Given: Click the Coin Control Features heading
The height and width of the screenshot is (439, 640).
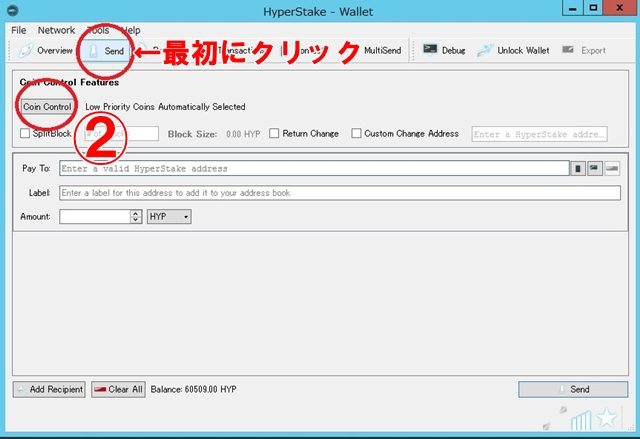Looking at the screenshot, I should pos(69,82).
